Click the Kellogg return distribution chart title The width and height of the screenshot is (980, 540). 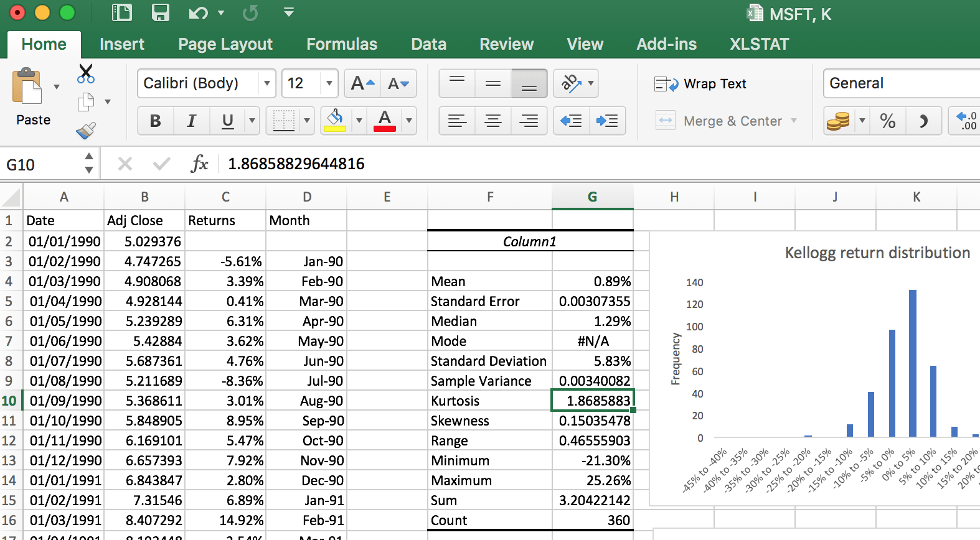877,253
